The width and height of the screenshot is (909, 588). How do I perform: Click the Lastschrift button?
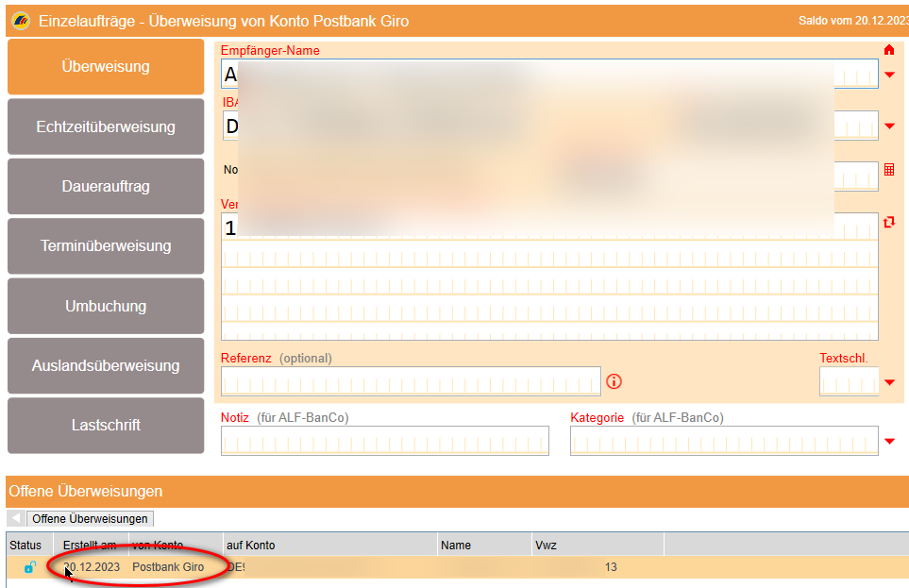(x=106, y=425)
